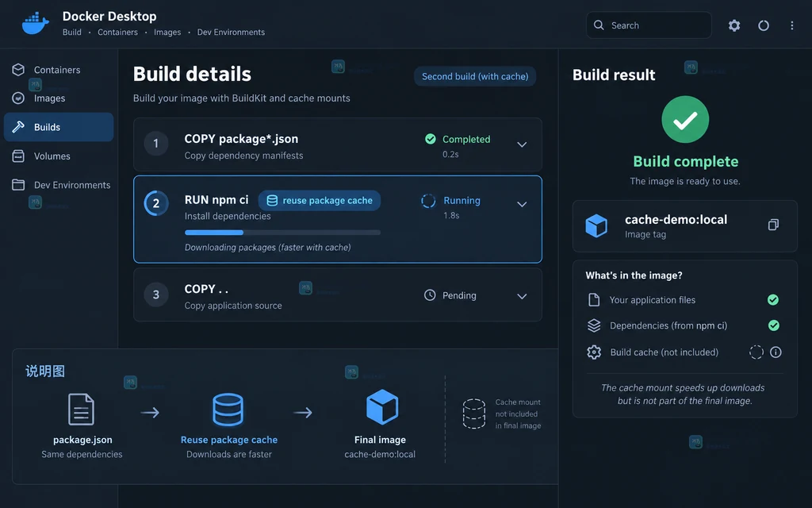Screen dimensions: 812x508
Task: Open the Images header tab
Action: pyautogui.click(x=167, y=32)
